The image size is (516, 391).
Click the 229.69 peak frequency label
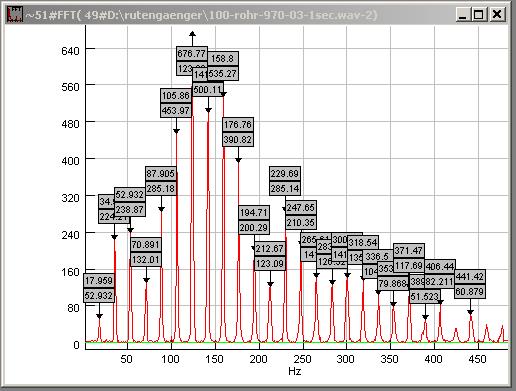(x=285, y=174)
